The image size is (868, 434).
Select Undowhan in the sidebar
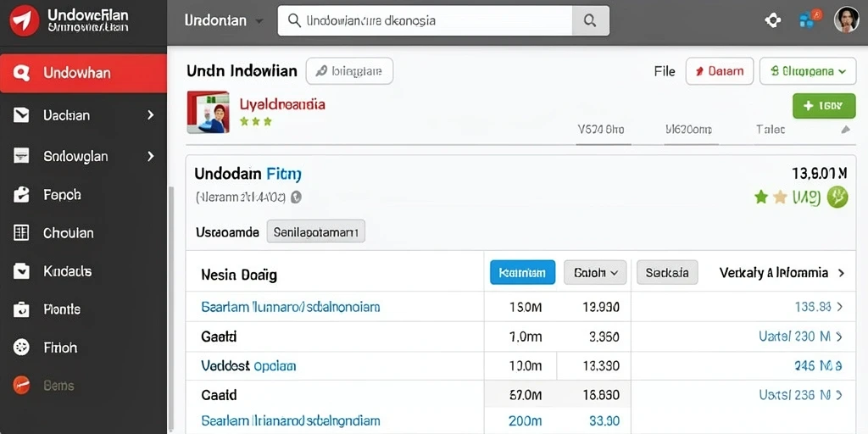[83, 73]
